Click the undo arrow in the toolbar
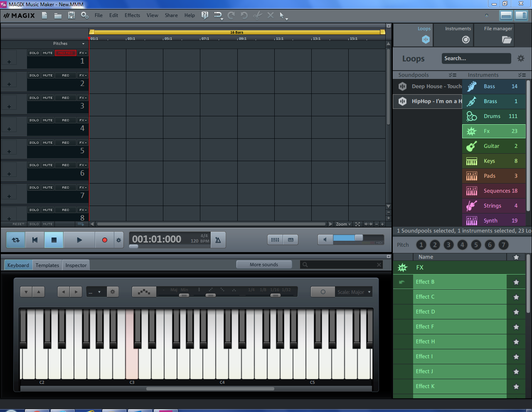 [244, 15]
